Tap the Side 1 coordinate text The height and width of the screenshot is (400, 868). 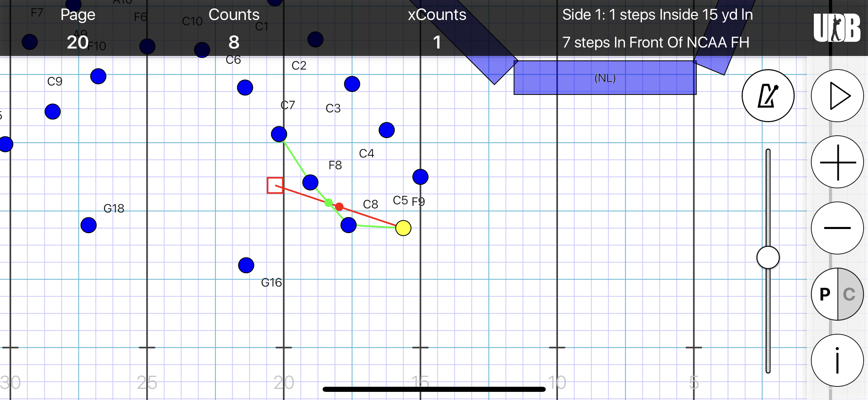pyautogui.click(x=657, y=15)
